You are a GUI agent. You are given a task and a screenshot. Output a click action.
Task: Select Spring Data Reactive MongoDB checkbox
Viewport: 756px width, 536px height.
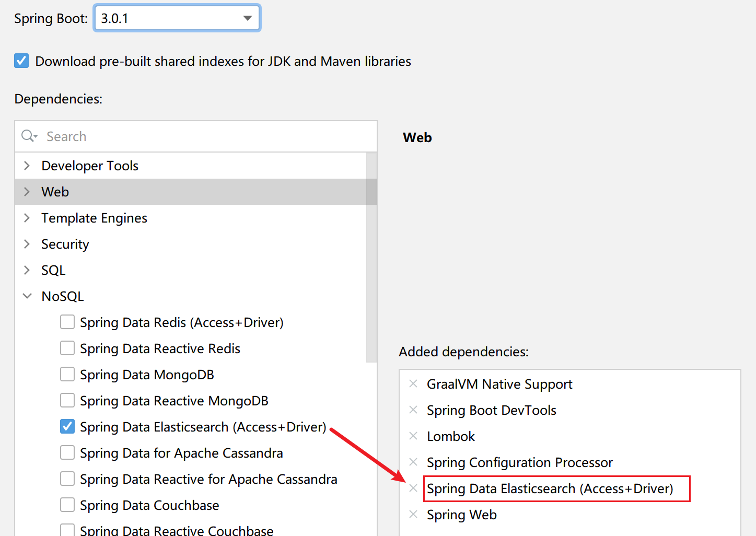click(67, 401)
